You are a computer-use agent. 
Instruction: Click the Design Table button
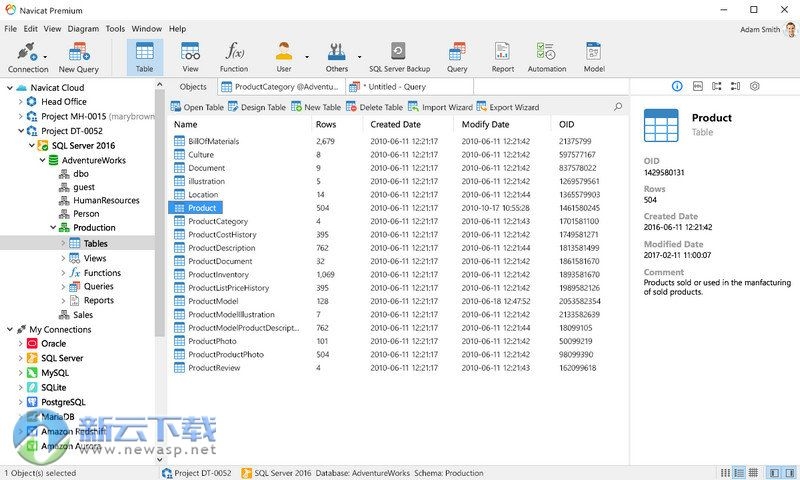tap(257, 107)
